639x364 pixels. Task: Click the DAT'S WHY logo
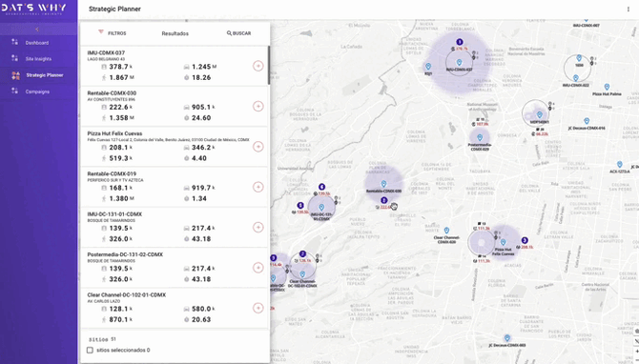(33, 9)
